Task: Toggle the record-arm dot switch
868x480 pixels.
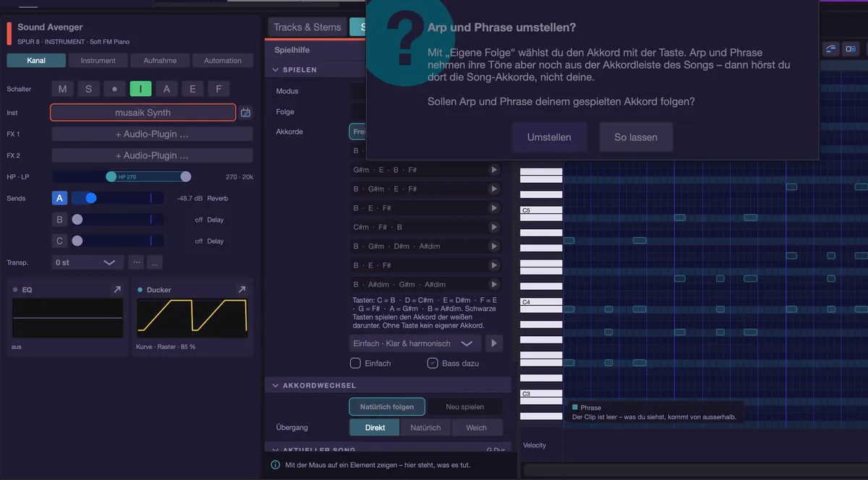Action: click(114, 89)
